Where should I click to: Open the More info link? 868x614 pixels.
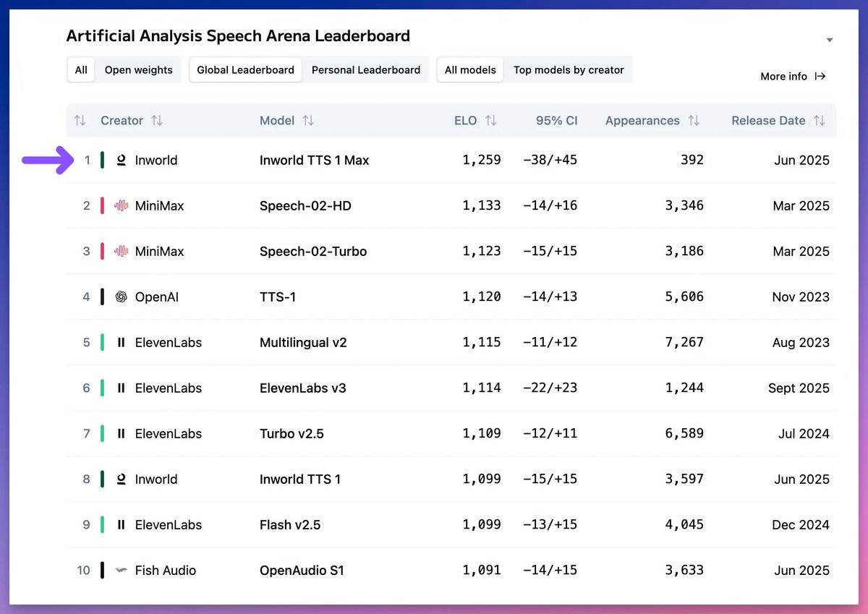pyautogui.click(x=793, y=76)
